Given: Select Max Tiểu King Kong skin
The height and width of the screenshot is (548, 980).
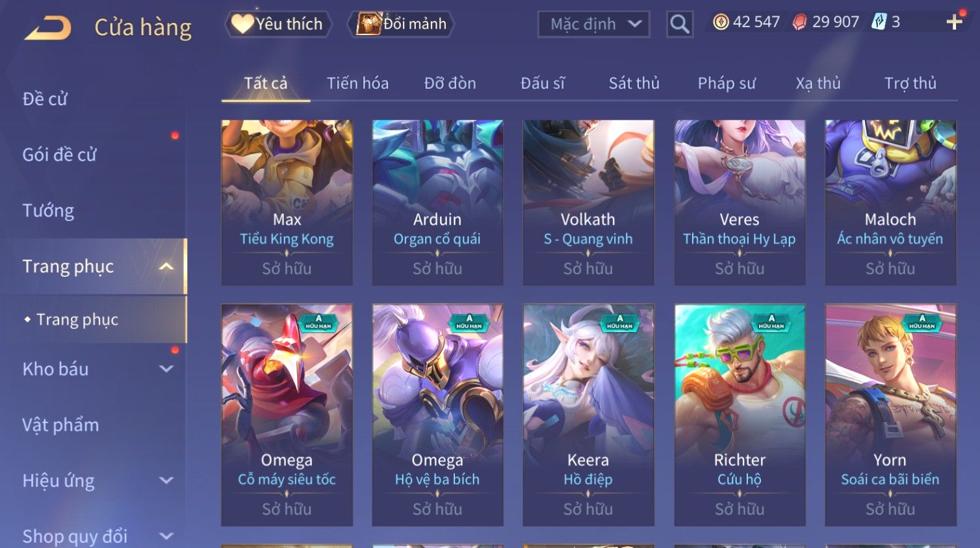Looking at the screenshot, I should pos(287,202).
